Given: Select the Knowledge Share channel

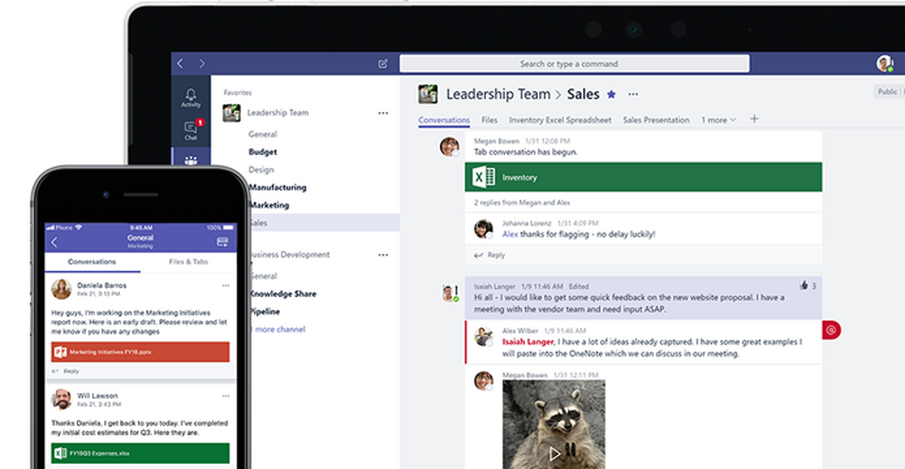Looking at the screenshot, I should (283, 294).
